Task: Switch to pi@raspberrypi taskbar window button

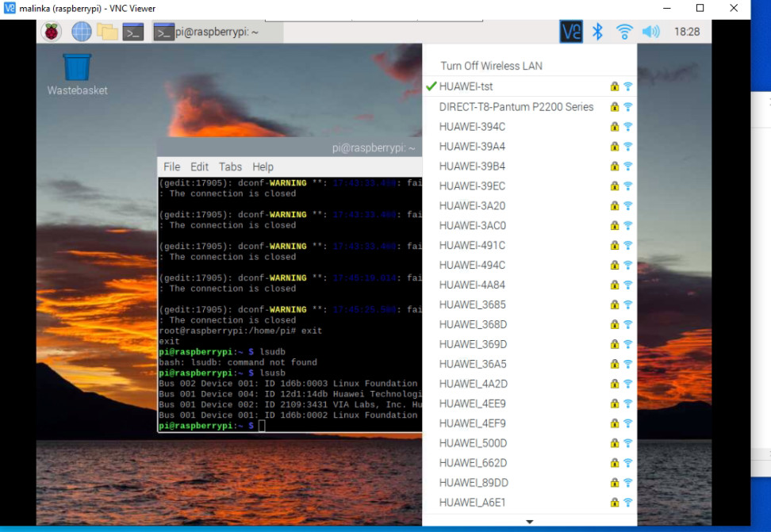Action: [x=217, y=32]
